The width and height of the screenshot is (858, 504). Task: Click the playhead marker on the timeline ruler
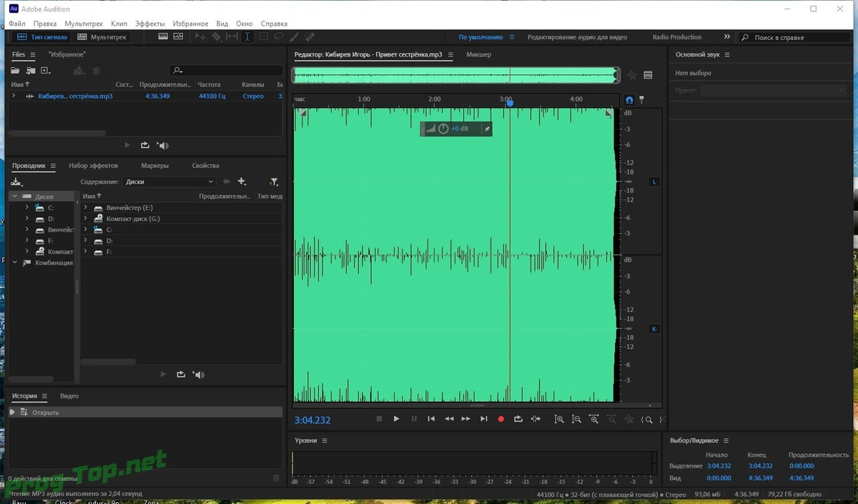[510, 103]
